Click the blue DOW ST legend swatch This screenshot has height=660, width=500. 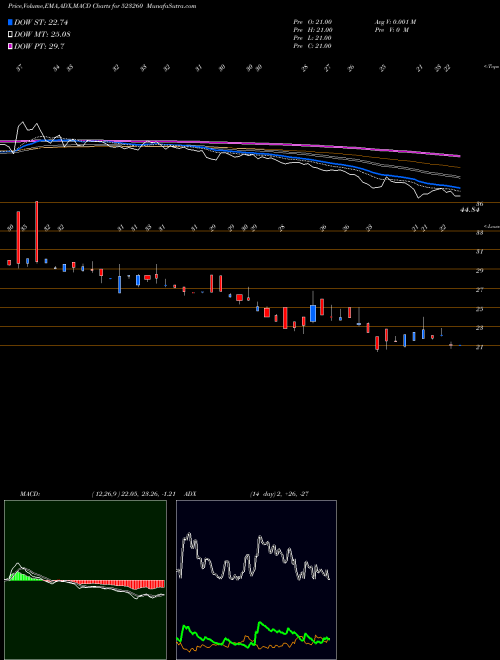(10, 22)
